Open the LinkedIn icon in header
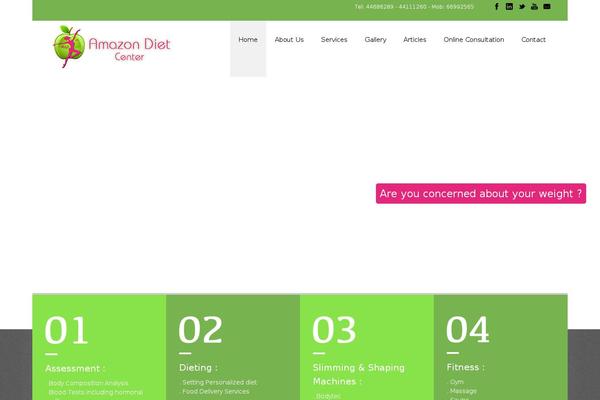600x400 pixels. (509, 7)
